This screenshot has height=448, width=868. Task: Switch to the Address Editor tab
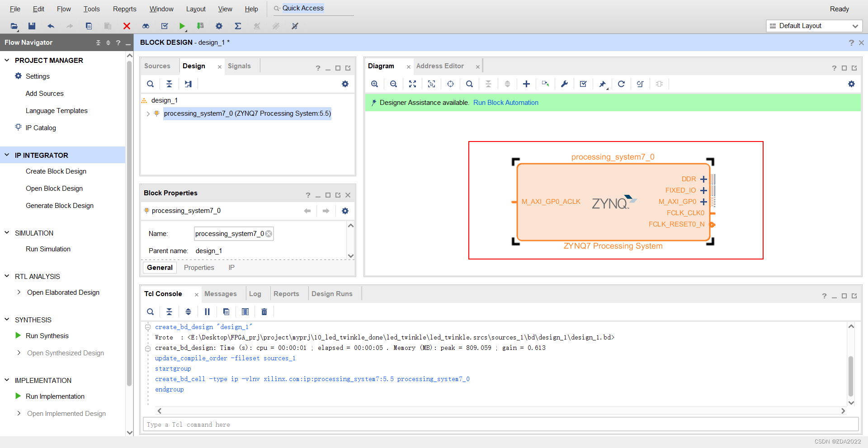point(440,66)
